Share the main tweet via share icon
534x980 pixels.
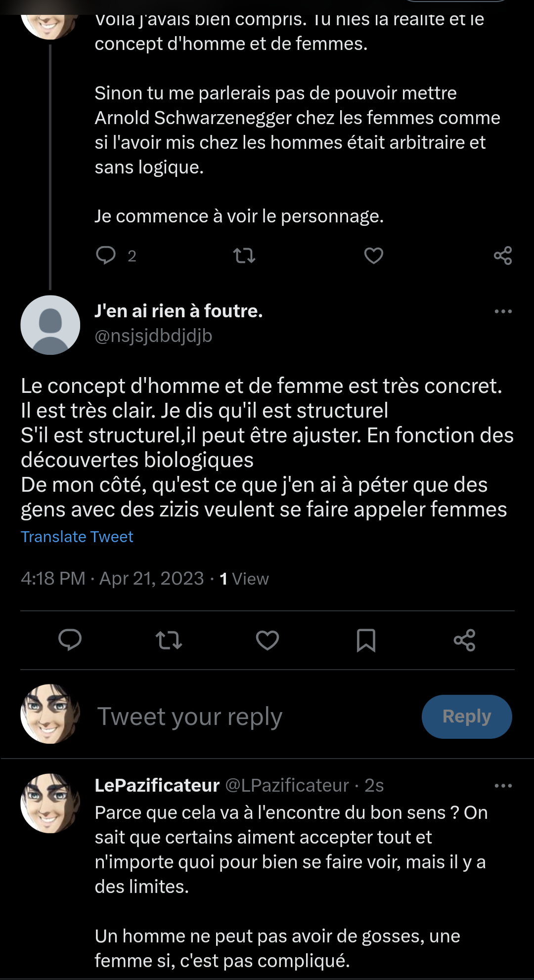464,640
